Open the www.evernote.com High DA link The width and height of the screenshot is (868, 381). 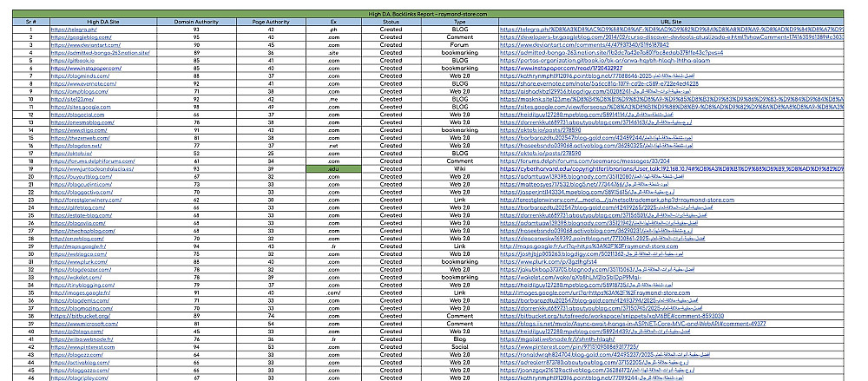point(83,84)
